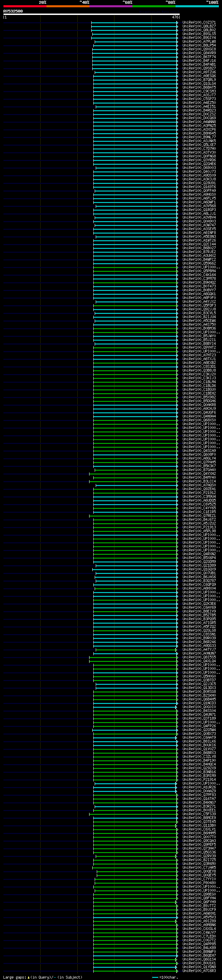
Task: Select the UniRef100_A8GLY4 label
Action: [199, 459]
